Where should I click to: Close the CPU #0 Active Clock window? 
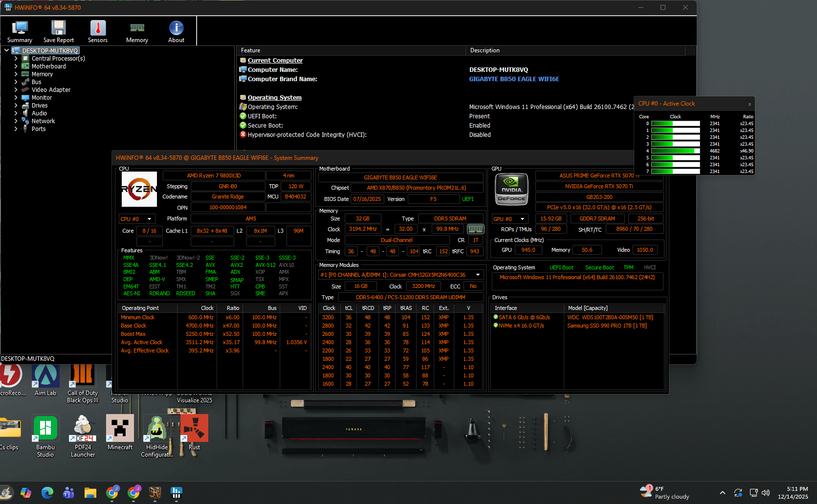point(750,104)
